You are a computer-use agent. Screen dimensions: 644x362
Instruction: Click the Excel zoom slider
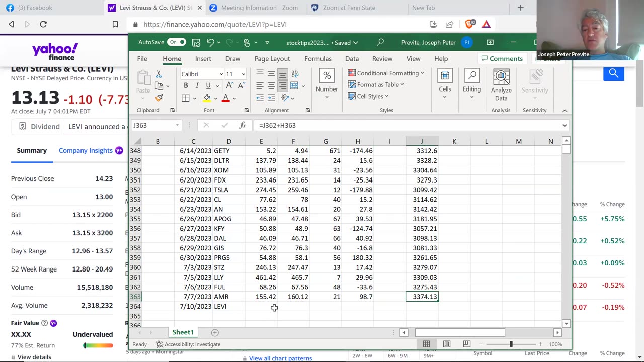[511, 344]
